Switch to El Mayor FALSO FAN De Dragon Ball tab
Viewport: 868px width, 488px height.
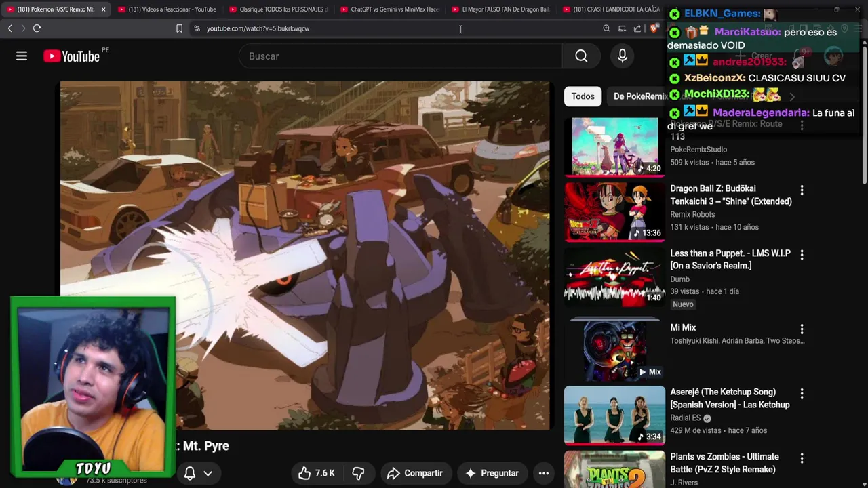(x=500, y=9)
